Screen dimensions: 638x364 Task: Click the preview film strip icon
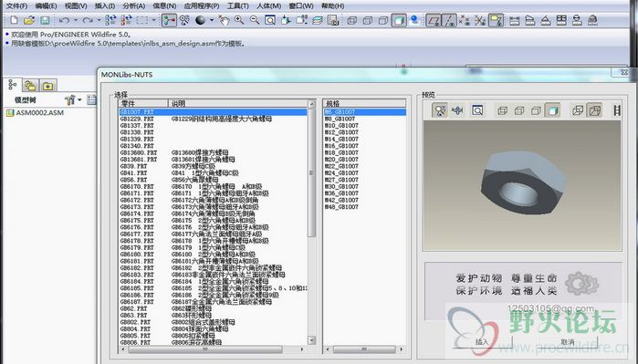(x=617, y=110)
